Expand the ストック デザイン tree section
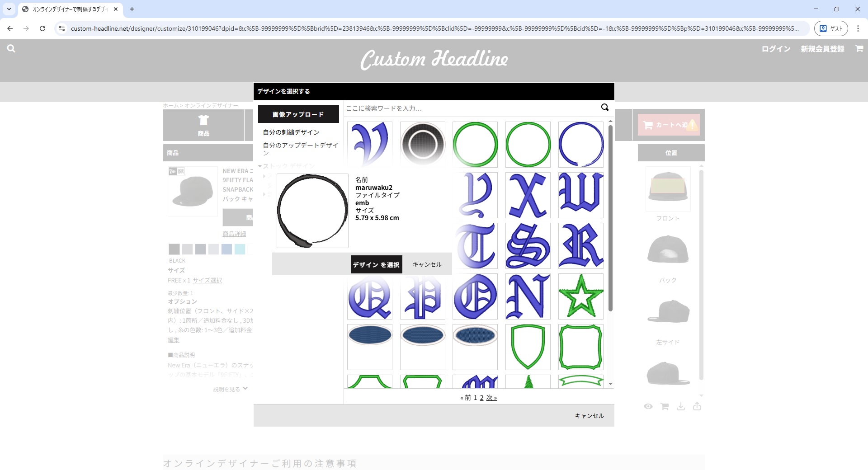This screenshot has width=868, height=470. [260, 166]
